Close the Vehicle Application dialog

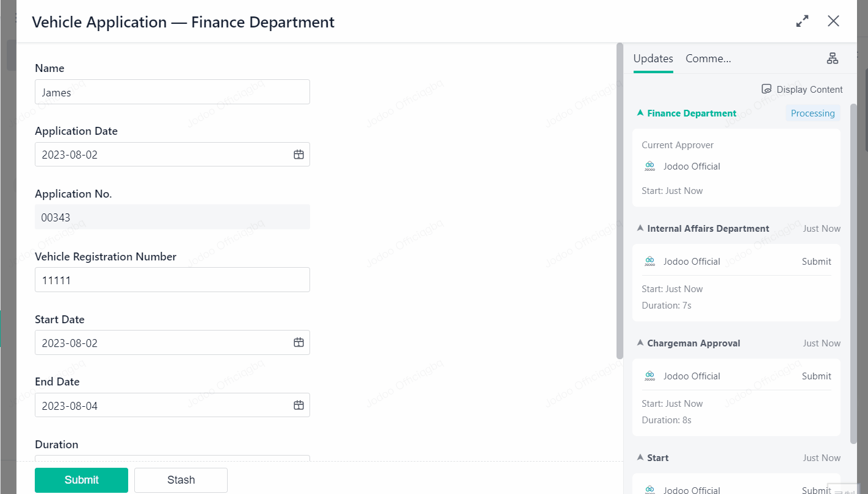click(833, 21)
